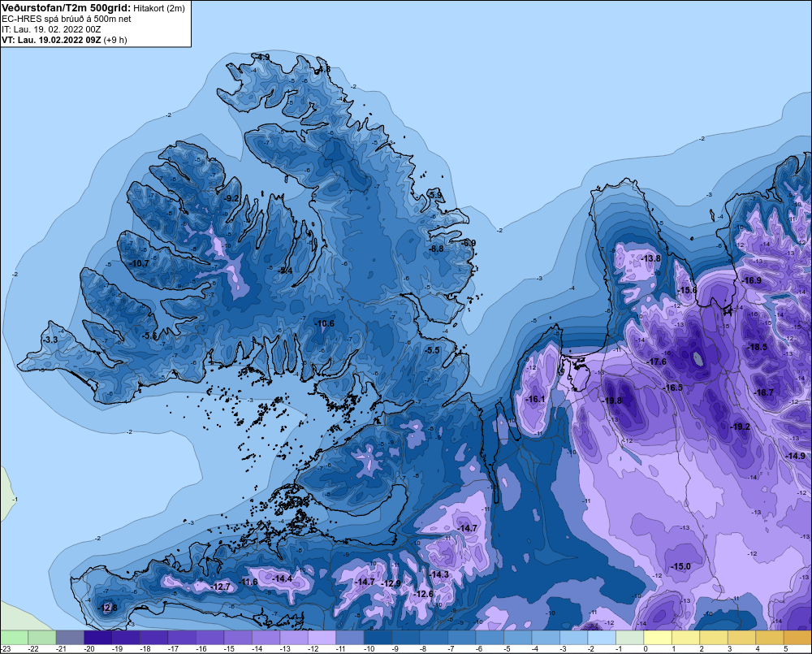Image resolution: width=812 pixels, height=654 pixels.
Task: Select the -19.8 coldest-area value
Action: coord(611,401)
